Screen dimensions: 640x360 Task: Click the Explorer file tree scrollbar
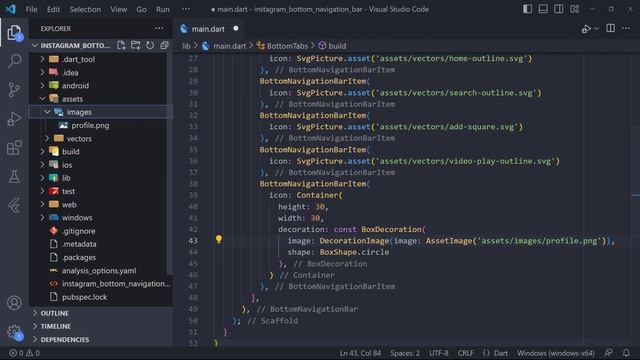169,163
